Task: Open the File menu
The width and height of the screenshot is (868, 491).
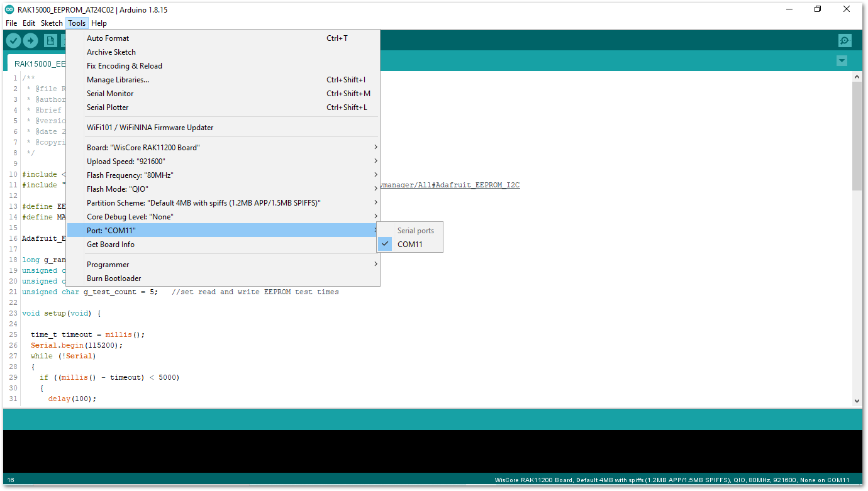Action: pos(11,23)
